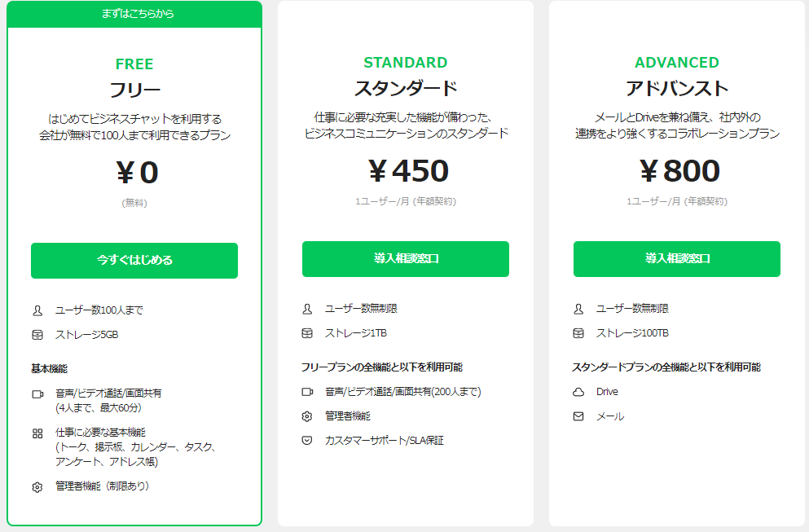Click the user icon beside ユーザー数100人まで
Image resolution: width=809 pixels, height=532 pixels.
(x=37, y=310)
